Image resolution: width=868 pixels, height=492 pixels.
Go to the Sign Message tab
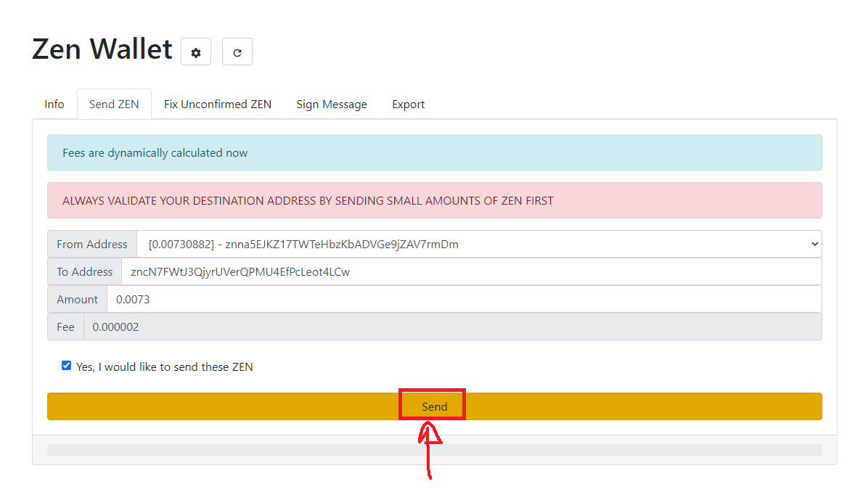click(332, 104)
